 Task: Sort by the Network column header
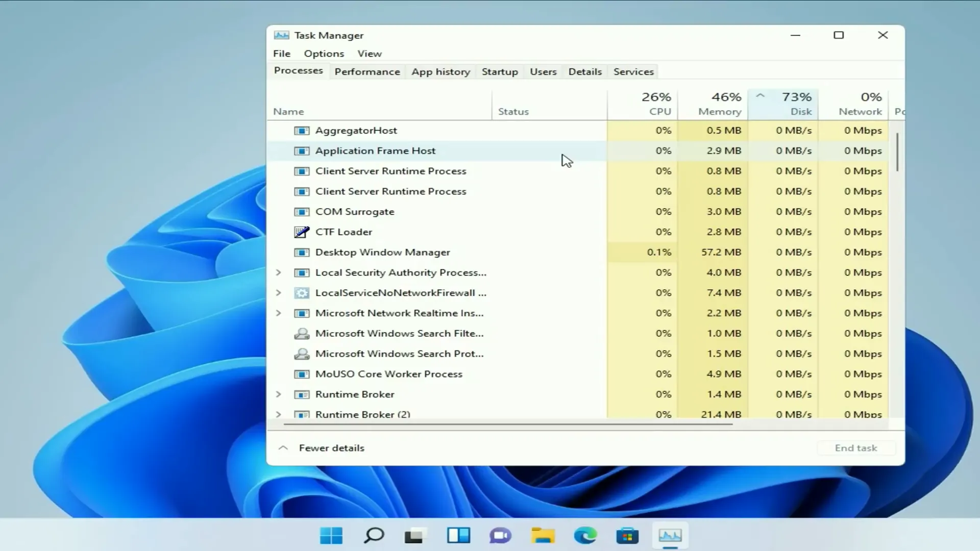853,105
